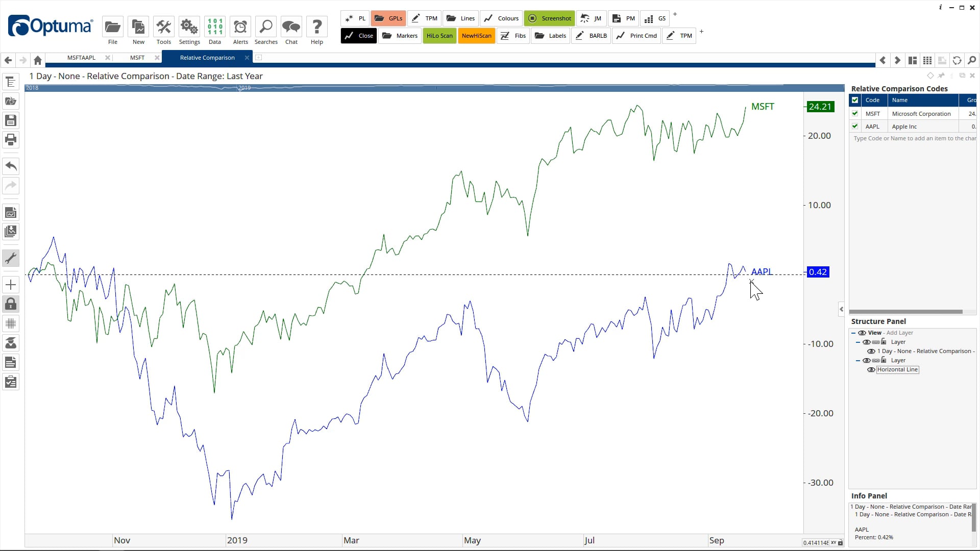Toggle the select-all checkbox in Code header
The image size is (980, 551).
click(855, 100)
